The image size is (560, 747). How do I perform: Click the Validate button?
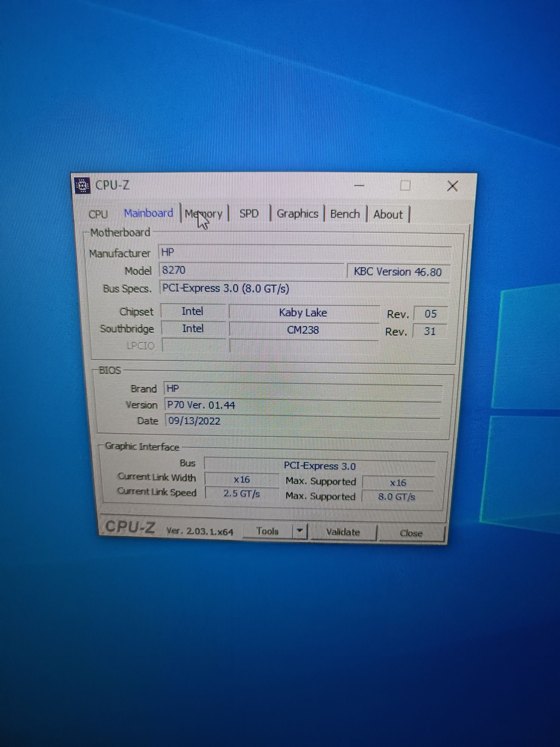click(343, 532)
